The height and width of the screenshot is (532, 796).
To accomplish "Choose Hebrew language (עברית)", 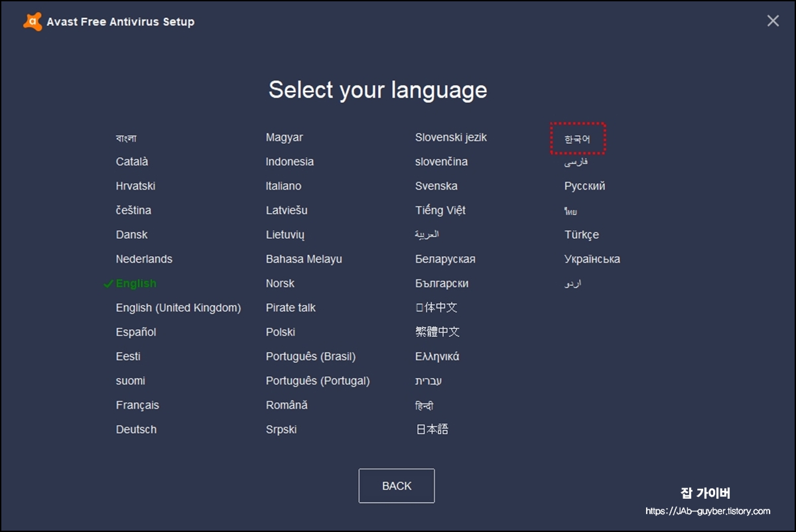I will (x=429, y=381).
